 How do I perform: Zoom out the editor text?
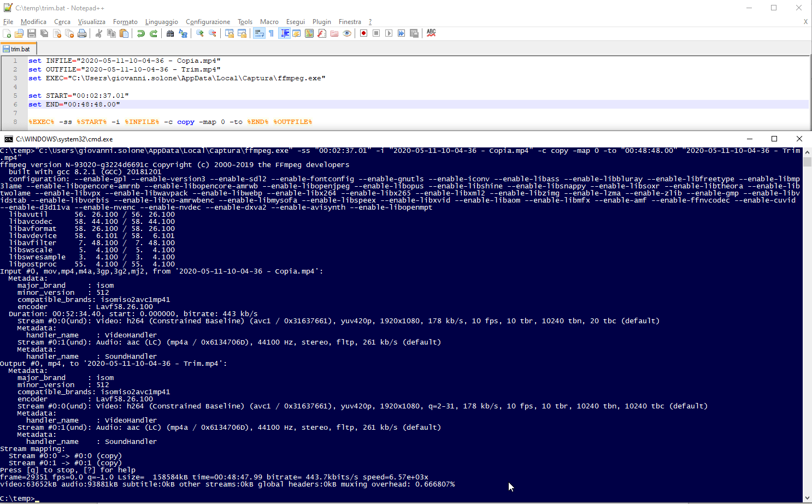[x=213, y=33]
